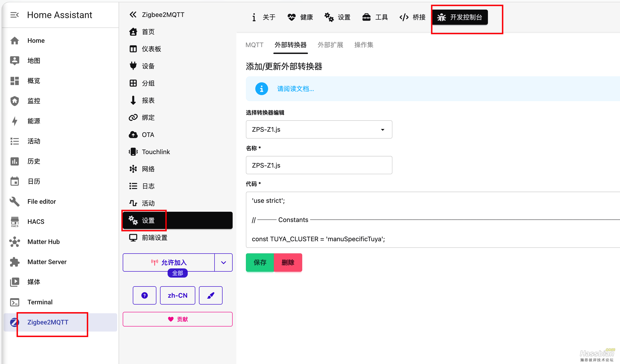Click 名称 name input field
This screenshot has height=364, width=620.
click(319, 165)
